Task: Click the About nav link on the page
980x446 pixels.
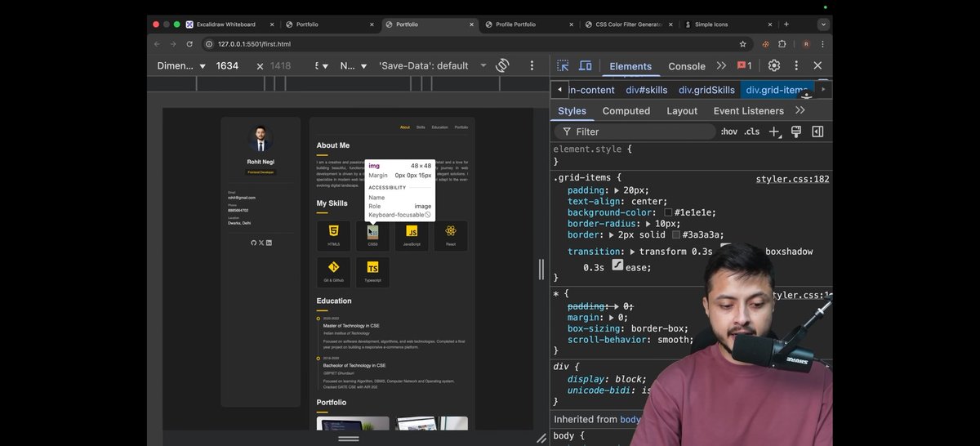Action: (405, 127)
